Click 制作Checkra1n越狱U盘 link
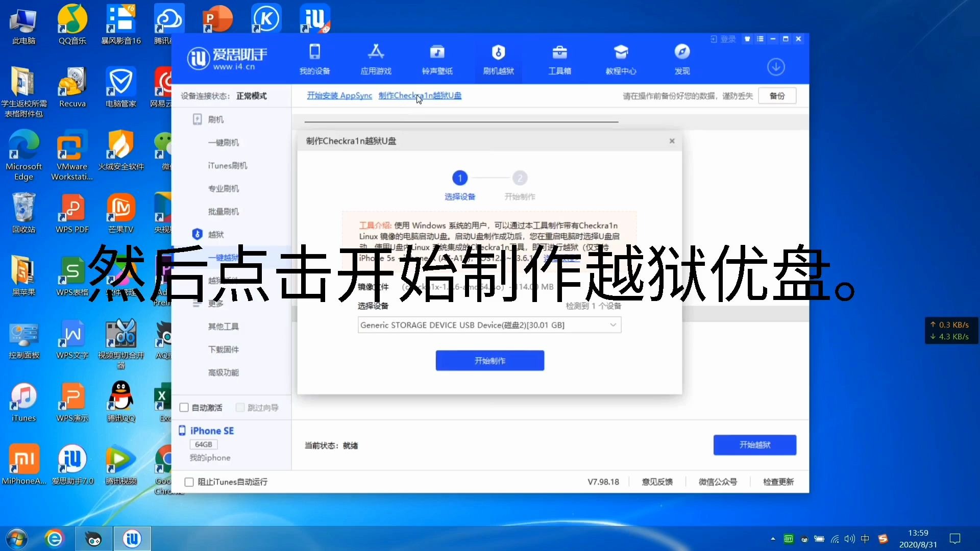The height and width of the screenshot is (551, 980). (x=420, y=95)
